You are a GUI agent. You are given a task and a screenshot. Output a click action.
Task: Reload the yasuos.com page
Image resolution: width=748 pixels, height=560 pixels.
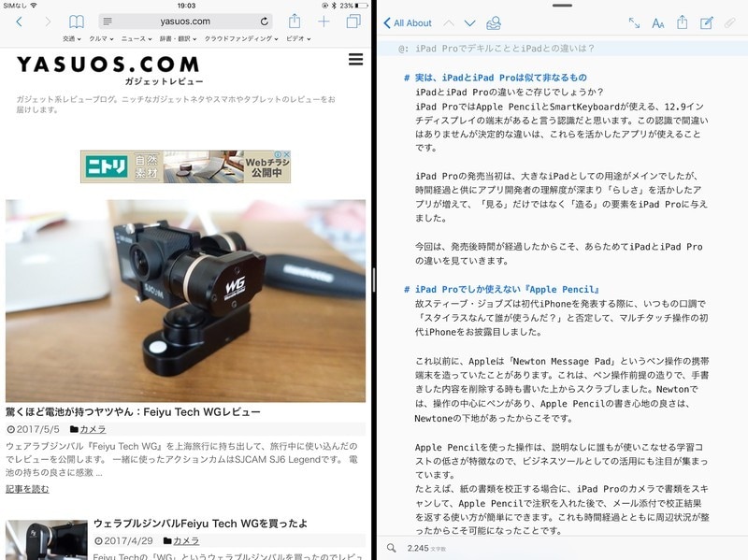[x=265, y=20]
